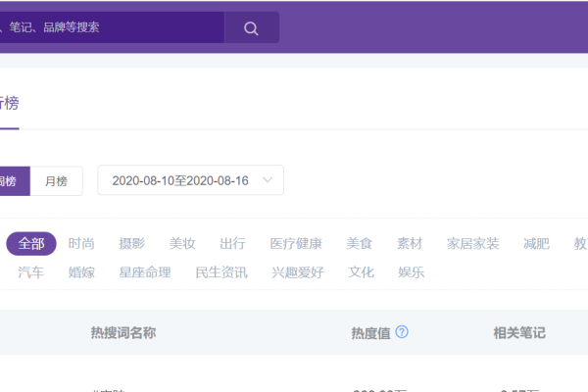Click the help icon beside 热度值
This screenshot has height=392, width=588.
coord(402,332)
